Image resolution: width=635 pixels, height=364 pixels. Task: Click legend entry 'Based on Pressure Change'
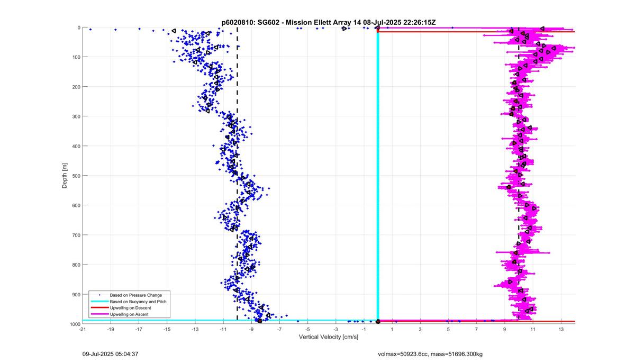(135, 295)
